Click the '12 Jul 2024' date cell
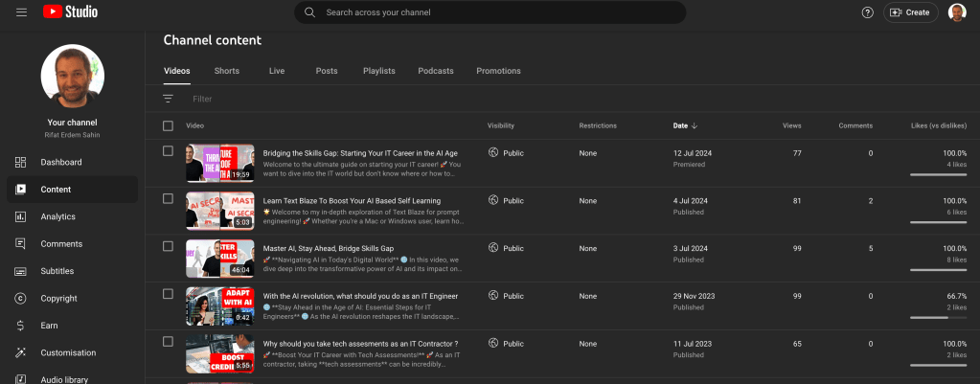 click(x=692, y=153)
